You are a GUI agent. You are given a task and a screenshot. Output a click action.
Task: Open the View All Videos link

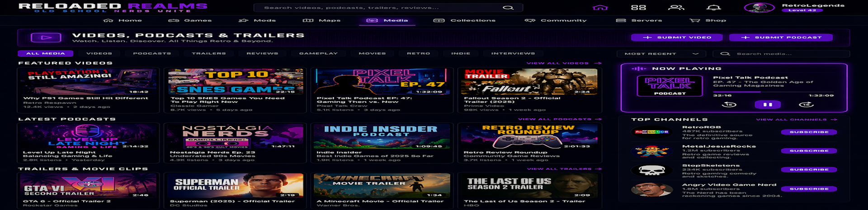point(564,63)
